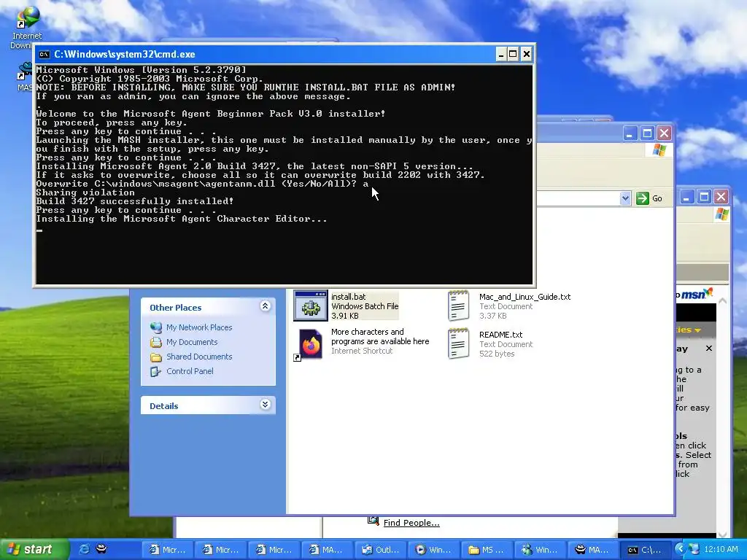Click the taskbar clock showing 12:10 AM
747x560 pixels.
tap(721, 550)
